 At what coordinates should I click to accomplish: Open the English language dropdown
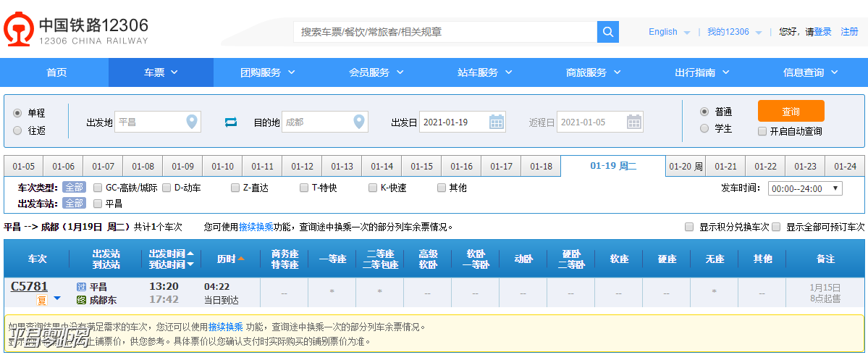pyautogui.click(x=669, y=32)
